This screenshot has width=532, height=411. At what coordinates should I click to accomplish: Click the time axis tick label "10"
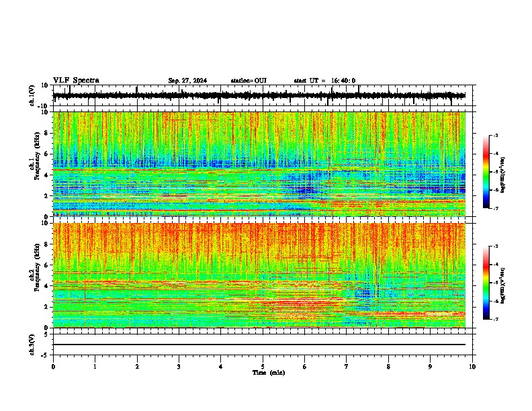click(x=472, y=367)
